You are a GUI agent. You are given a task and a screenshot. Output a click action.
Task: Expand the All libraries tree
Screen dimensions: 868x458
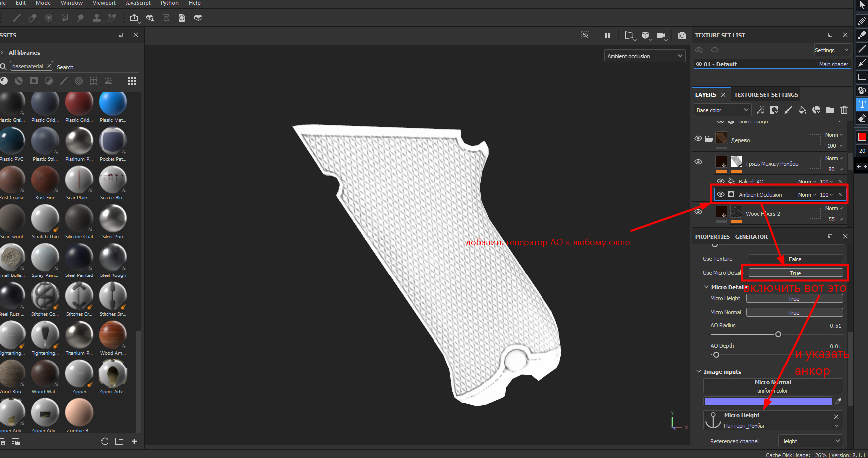click(x=2, y=53)
